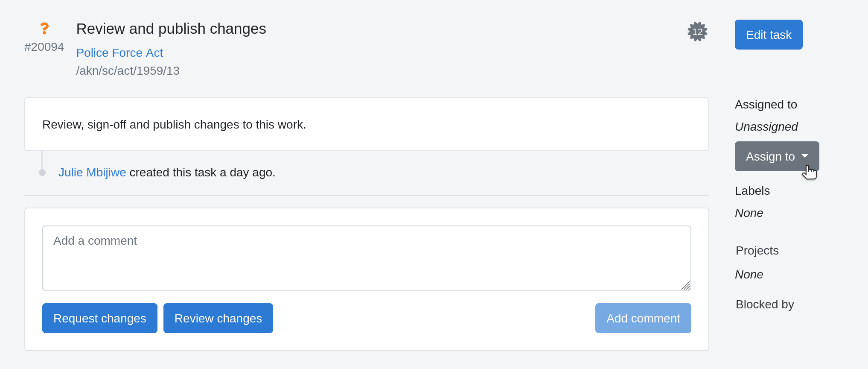868x369 pixels.
Task: Click the comment box resize handle
Action: click(x=685, y=286)
